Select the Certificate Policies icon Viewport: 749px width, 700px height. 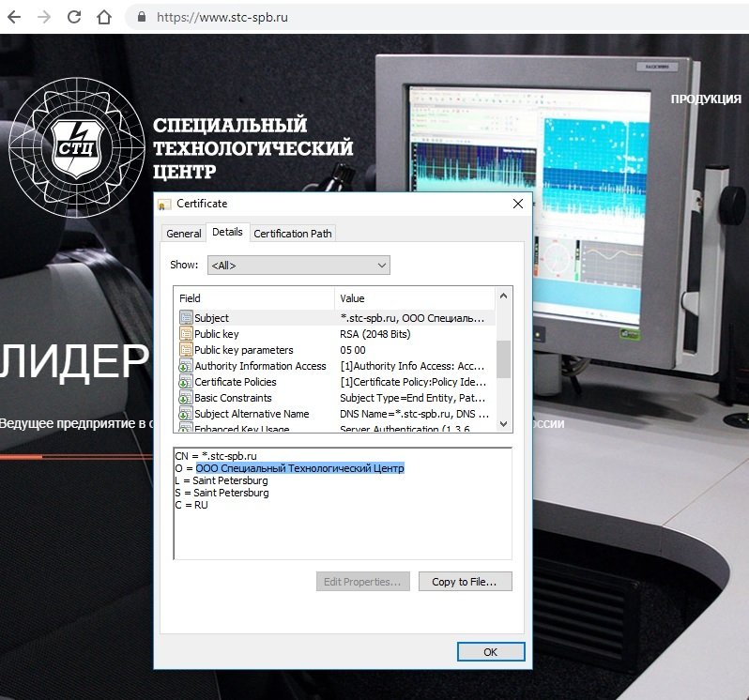186,382
